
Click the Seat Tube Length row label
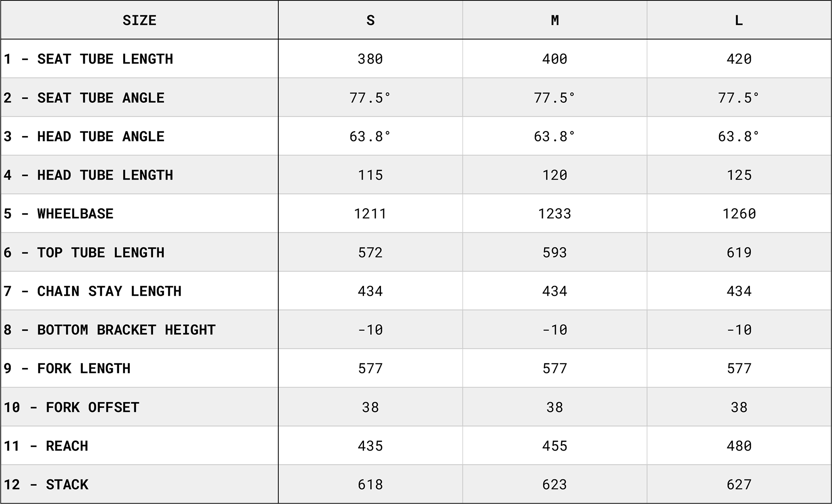pyautogui.click(x=89, y=59)
